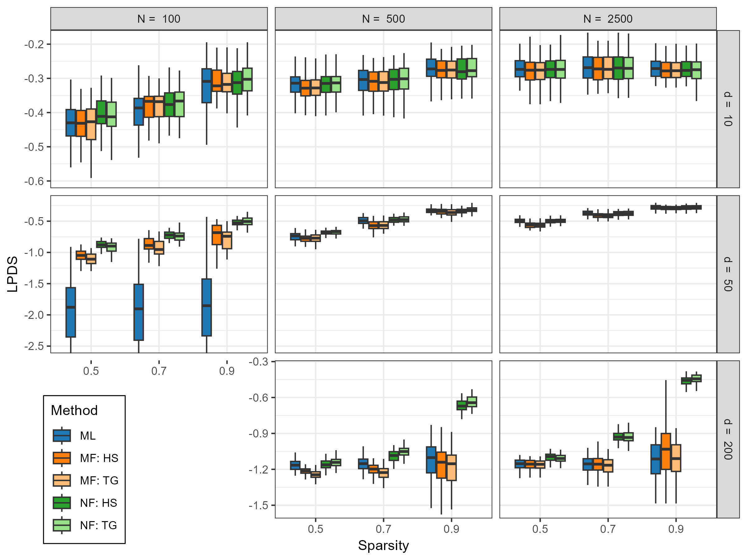Screen dimensions: 747x560
Task: Click the -2.5 tick label on the y-axis
Action: click(x=34, y=346)
